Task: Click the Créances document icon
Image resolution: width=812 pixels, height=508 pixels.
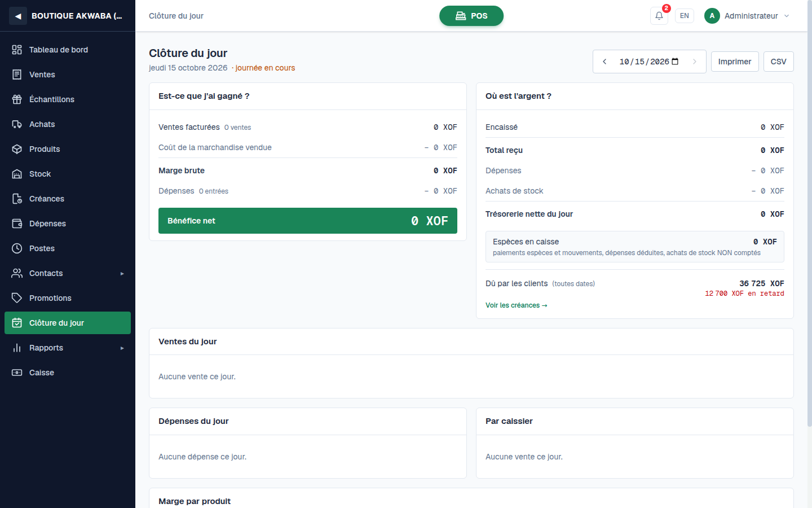Action: click(x=17, y=199)
